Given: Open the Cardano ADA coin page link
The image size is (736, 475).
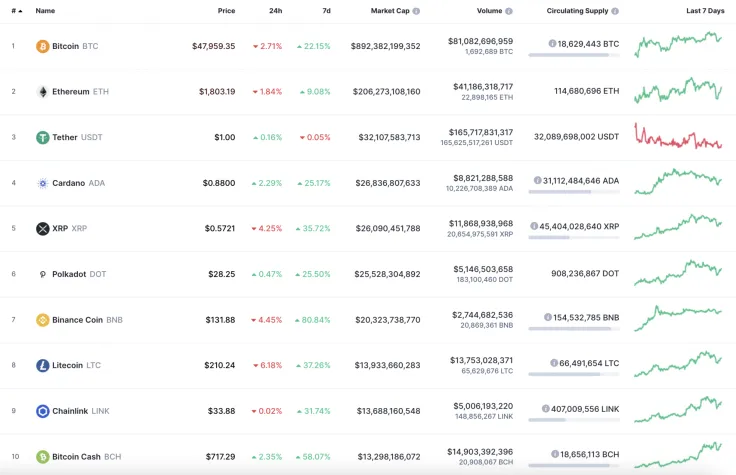Looking at the screenshot, I should tap(78, 183).
